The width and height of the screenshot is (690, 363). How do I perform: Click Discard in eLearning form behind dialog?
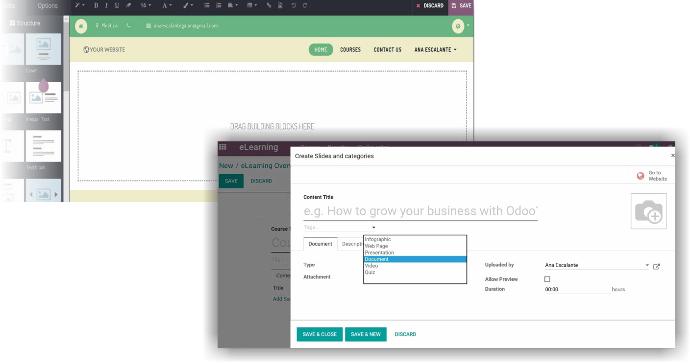(x=261, y=181)
